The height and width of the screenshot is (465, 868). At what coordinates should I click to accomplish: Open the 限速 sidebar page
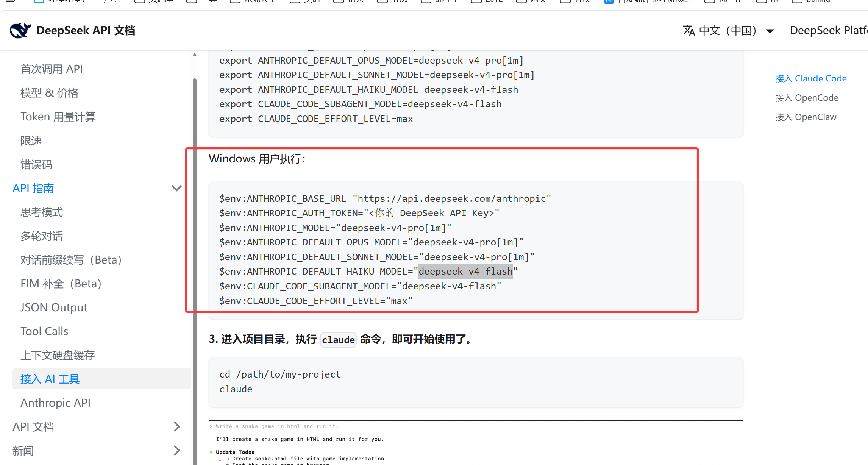[31, 140]
